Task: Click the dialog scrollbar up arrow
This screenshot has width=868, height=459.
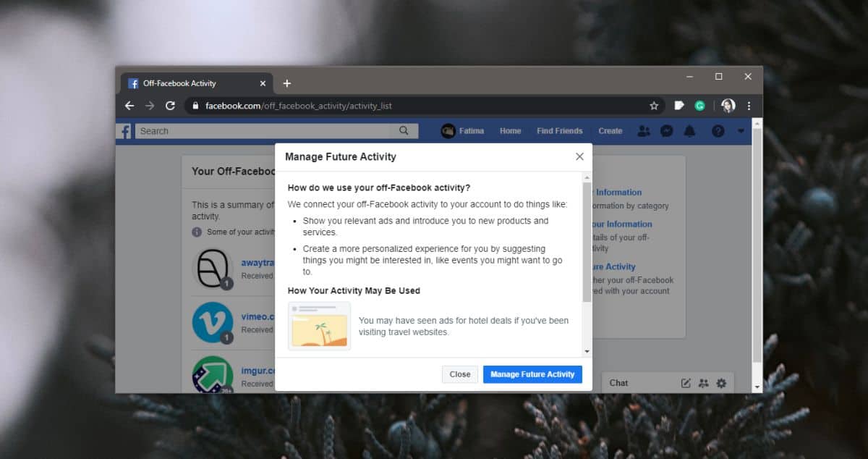Action: tap(587, 177)
